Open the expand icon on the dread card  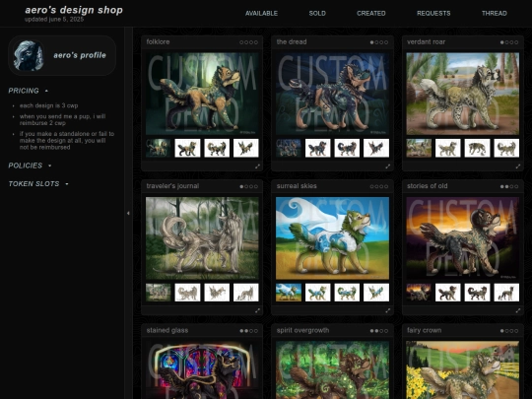388,166
